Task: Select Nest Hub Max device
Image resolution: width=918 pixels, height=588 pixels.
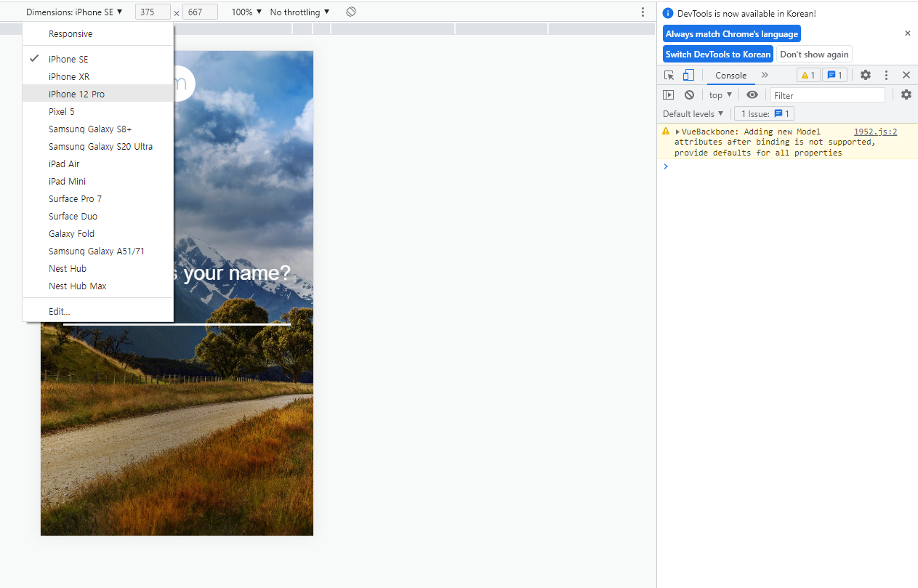Action: coord(98,286)
